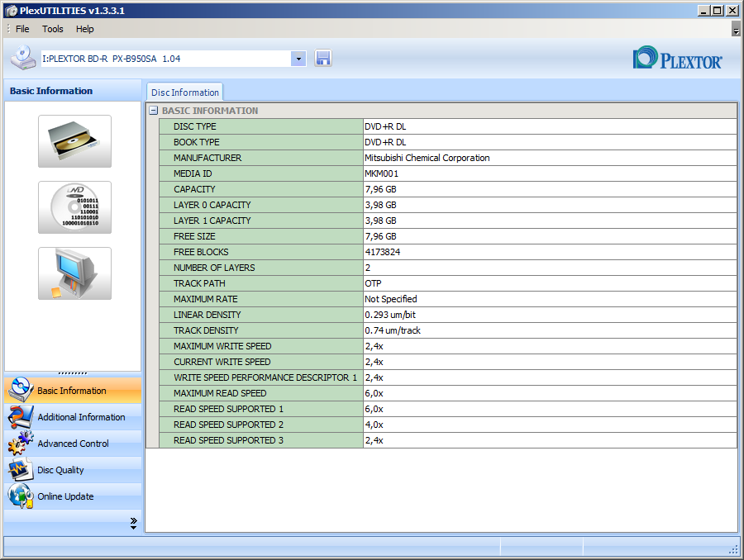The width and height of the screenshot is (744, 560).
Task: Click the Online Update globe icon
Action: pos(21,496)
